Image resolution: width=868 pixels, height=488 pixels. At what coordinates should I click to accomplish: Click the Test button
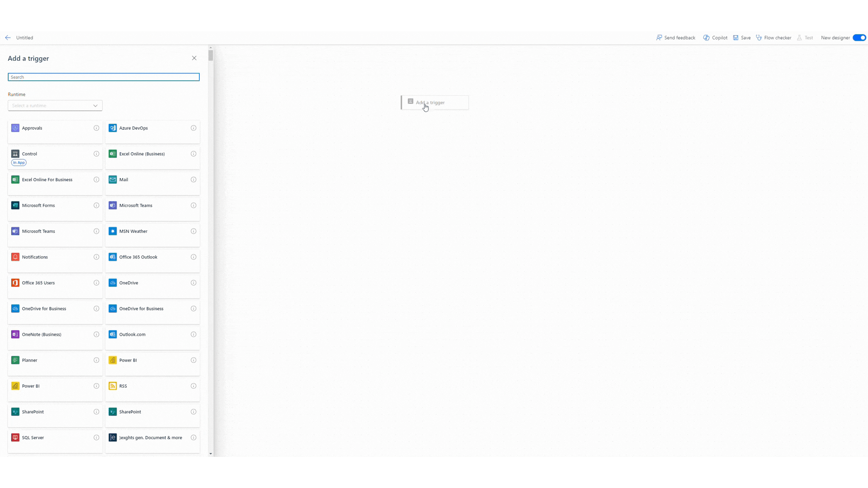point(805,38)
